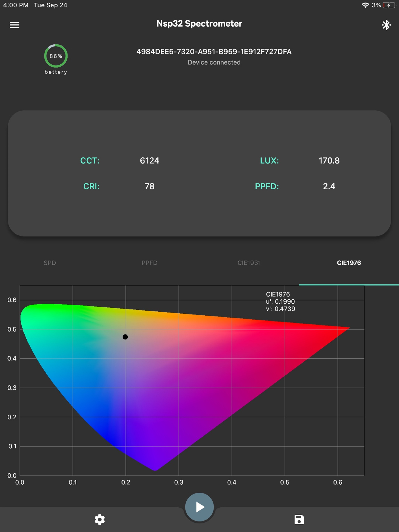Open settings with the gear icon

point(100,520)
